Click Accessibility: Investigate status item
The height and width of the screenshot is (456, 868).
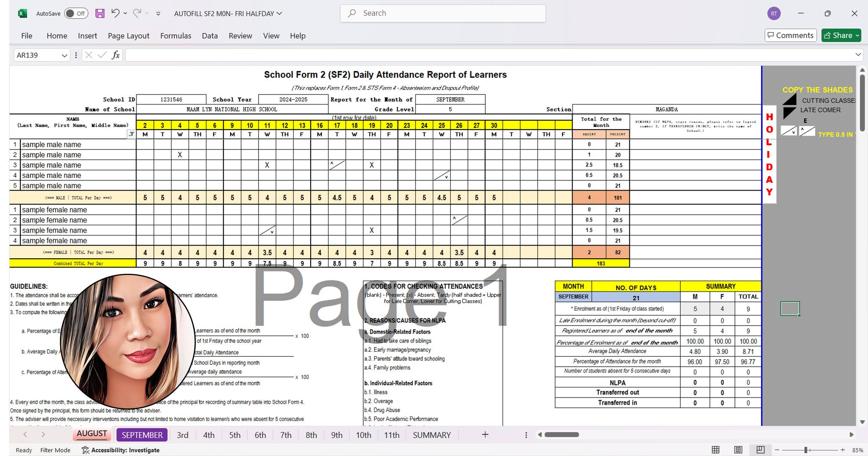(120, 450)
